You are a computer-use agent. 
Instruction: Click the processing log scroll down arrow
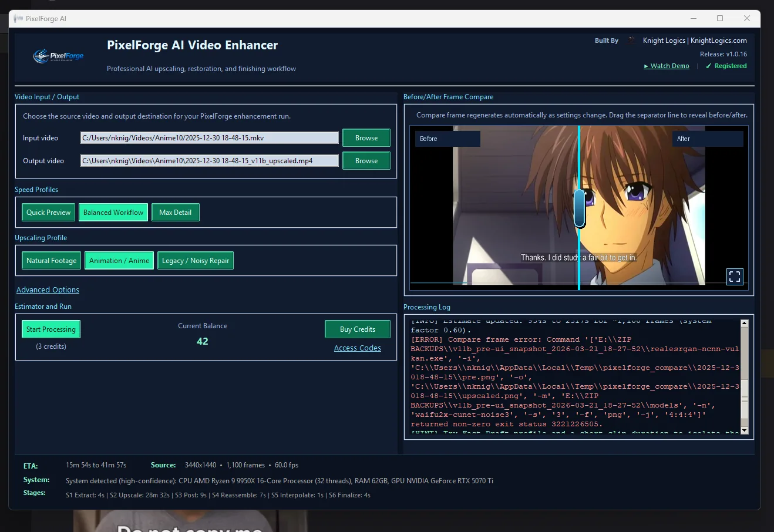tap(745, 430)
